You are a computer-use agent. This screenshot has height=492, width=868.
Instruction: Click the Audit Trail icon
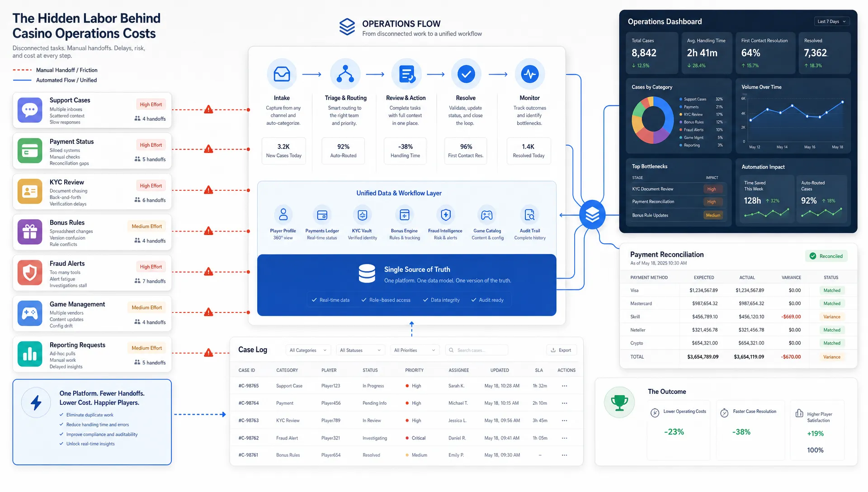pos(529,215)
